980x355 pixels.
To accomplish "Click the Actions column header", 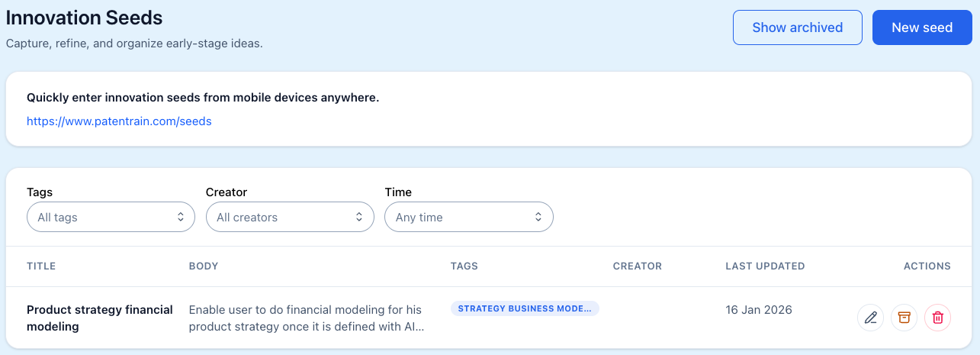I will (927, 266).
